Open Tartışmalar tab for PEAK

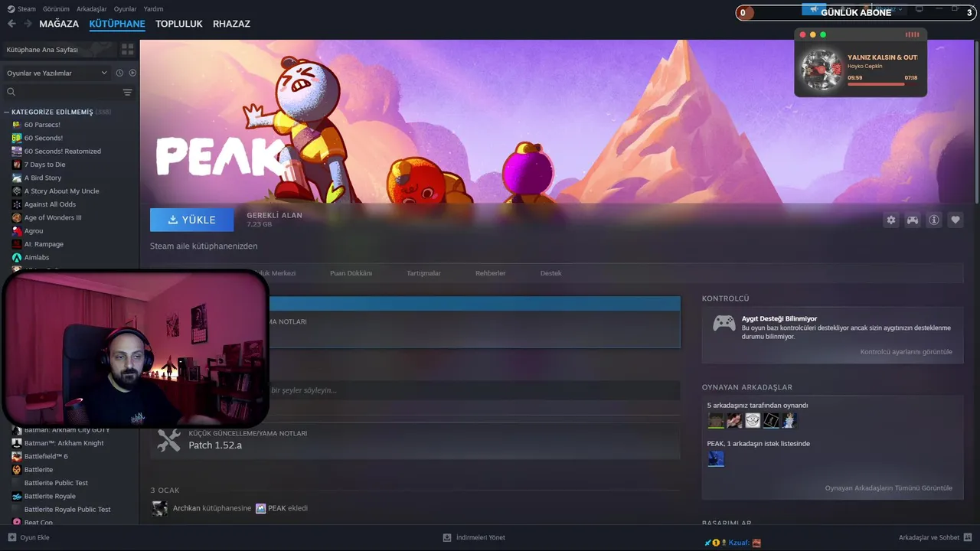[x=423, y=273]
